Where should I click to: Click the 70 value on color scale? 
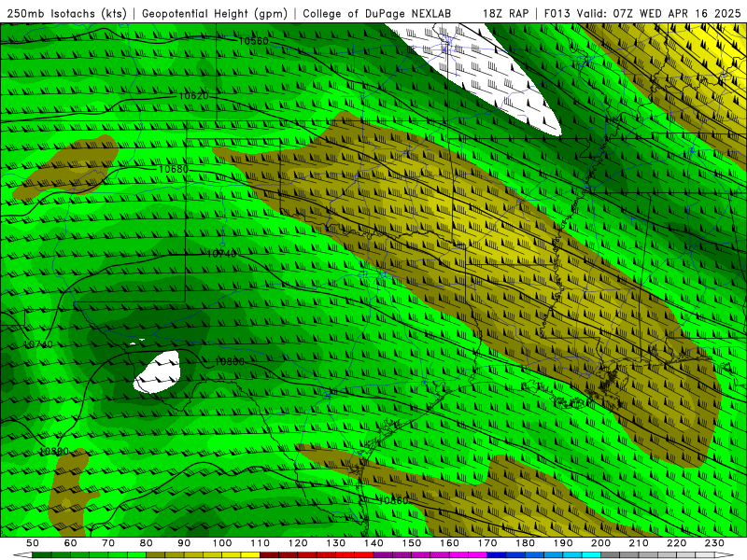point(108,543)
